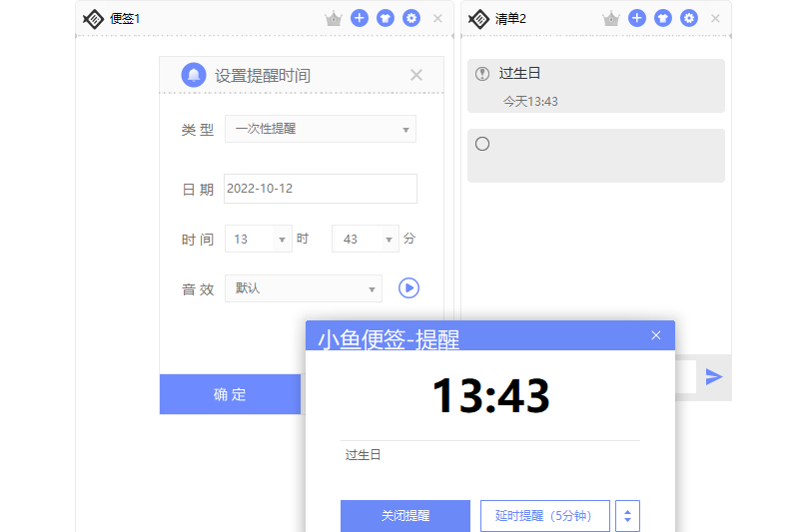Add a new note with the plus icon in 便签1
Screen dimensions: 799x532
click(x=360, y=18)
